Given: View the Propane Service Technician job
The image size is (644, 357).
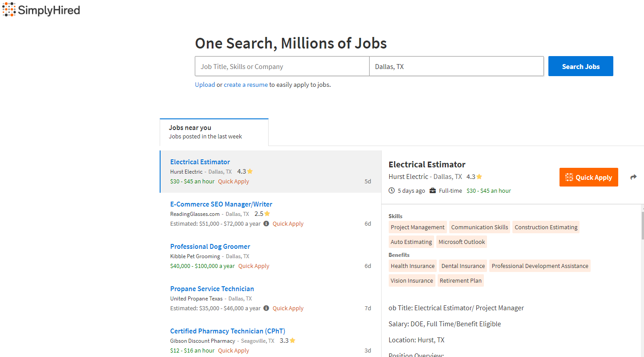Looking at the screenshot, I should 212,289.
